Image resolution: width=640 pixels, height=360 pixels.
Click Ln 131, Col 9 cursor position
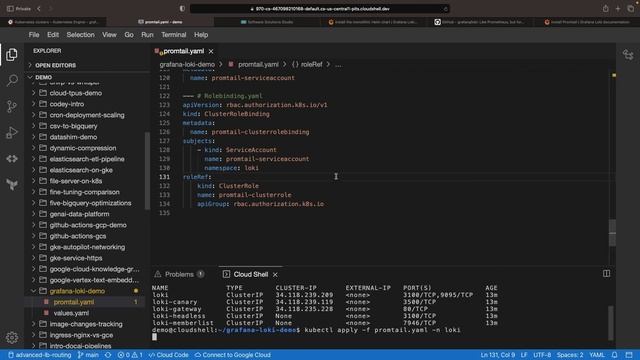point(498,355)
